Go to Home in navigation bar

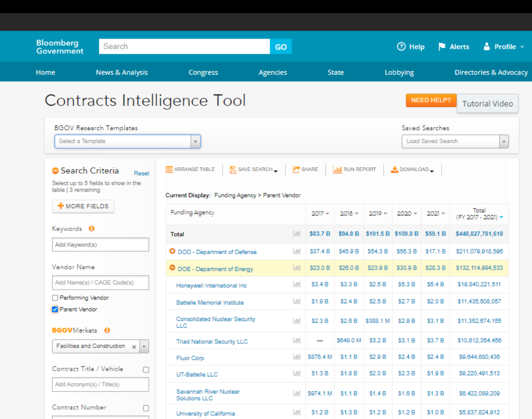click(x=45, y=72)
